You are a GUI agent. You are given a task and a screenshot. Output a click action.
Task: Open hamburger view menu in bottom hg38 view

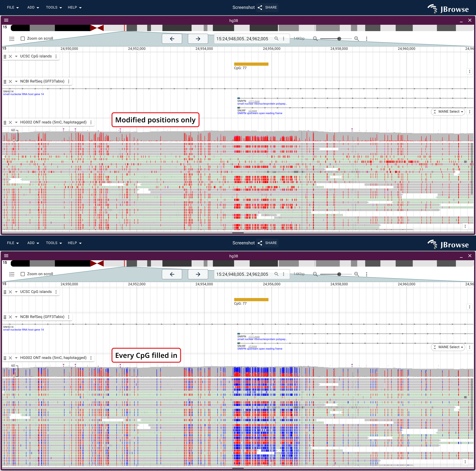pyautogui.click(x=6, y=256)
